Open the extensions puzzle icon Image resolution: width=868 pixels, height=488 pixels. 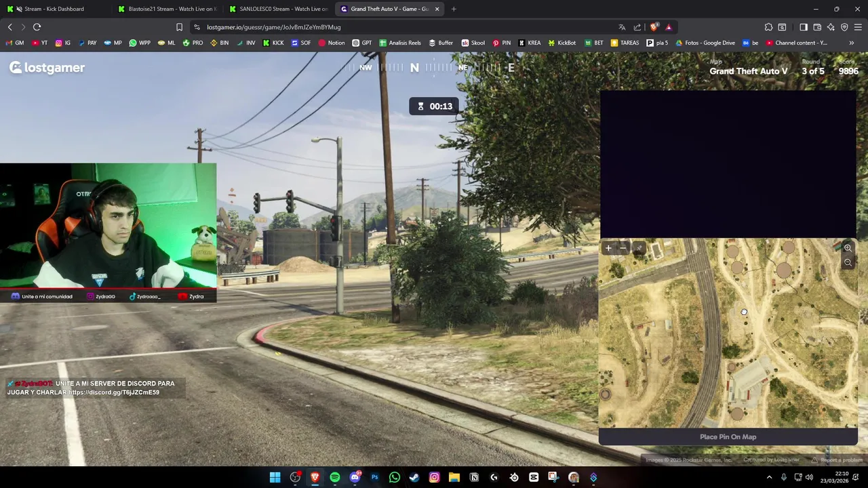coord(768,27)
